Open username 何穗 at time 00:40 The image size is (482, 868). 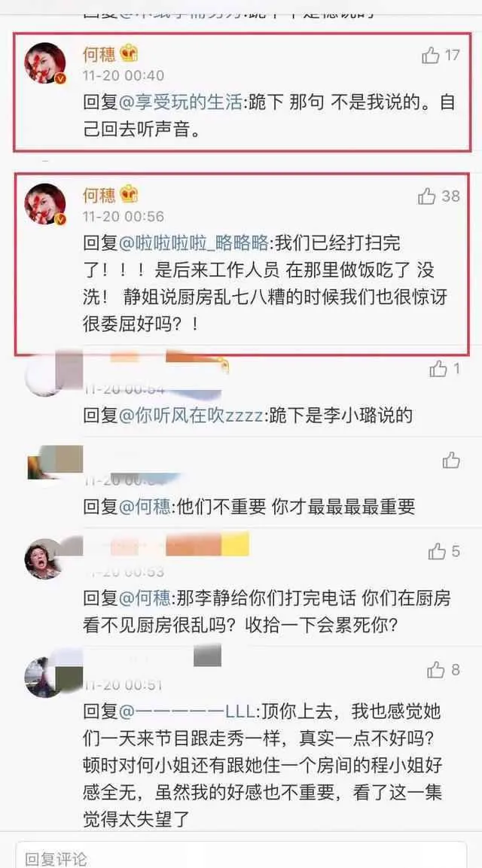[x=99, y=54]
